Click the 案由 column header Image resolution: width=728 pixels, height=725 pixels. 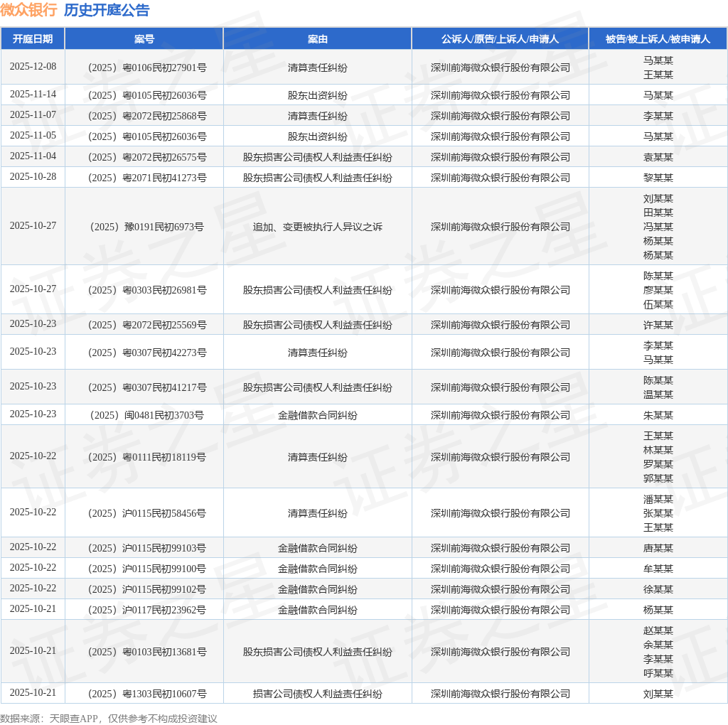coord(318,39)
